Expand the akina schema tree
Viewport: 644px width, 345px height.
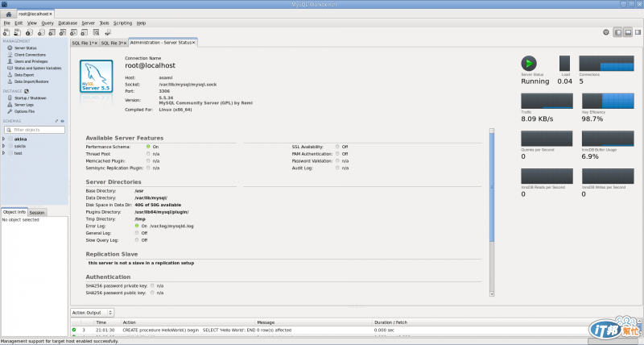click(x=4, y=139)
